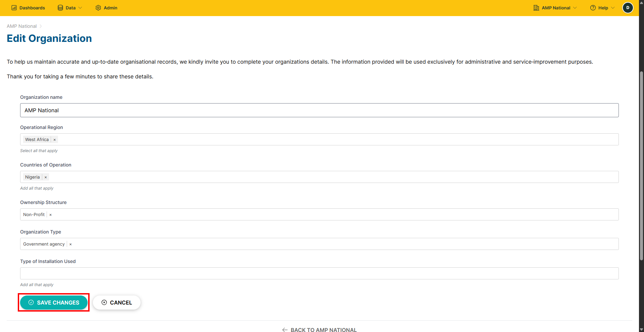Click the Countries of Operation label
644x332 pixels.
coord(46,165)
